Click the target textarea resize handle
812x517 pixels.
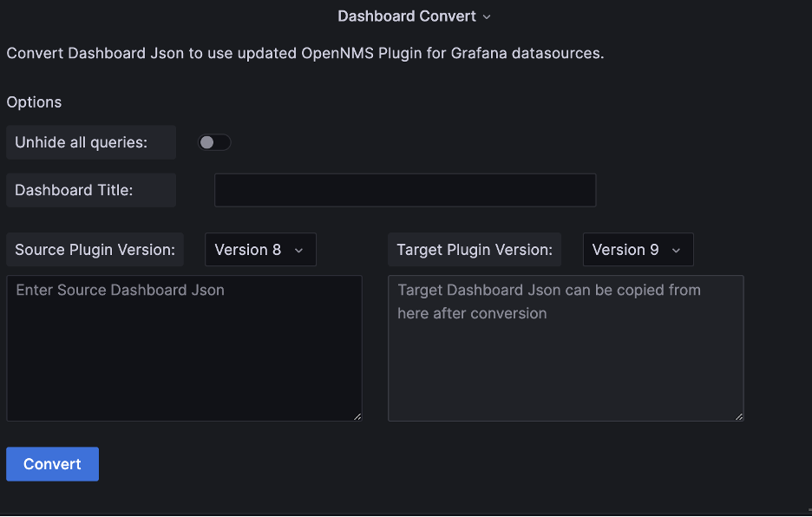tap(739, 417)
